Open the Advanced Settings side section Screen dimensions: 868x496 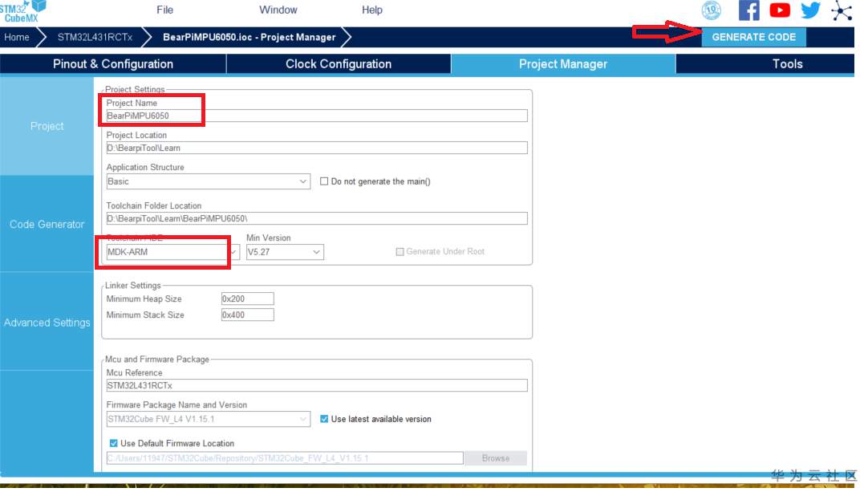[47, 322]
